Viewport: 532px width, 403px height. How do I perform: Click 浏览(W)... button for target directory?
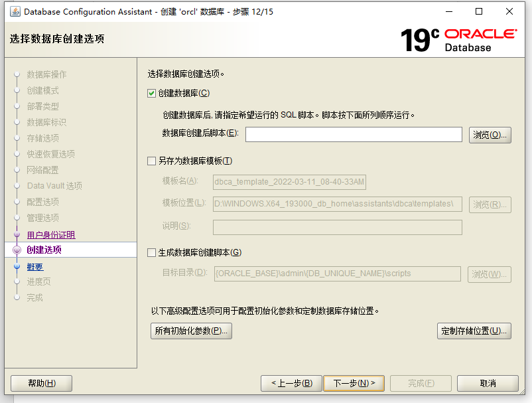(490, 274)
